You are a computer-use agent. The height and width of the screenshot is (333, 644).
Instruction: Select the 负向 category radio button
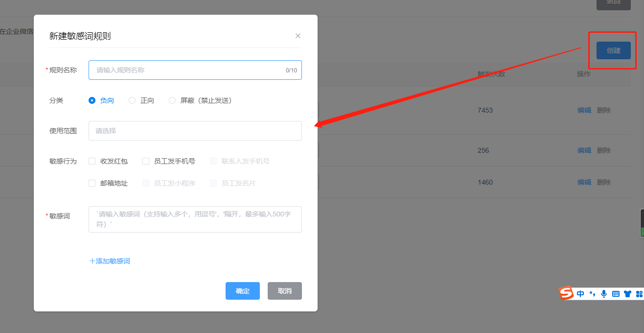coord(92,100)
